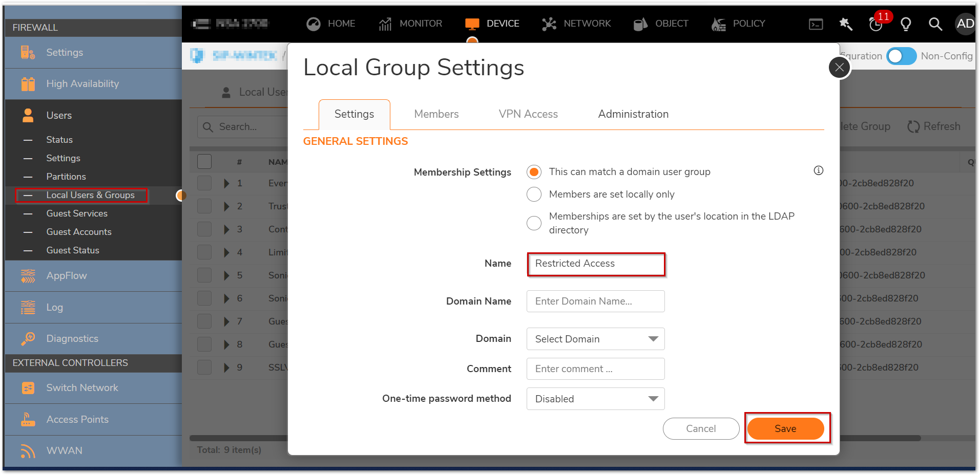The height and width of the screenshot is (475, 980).
Task: Click the Access Points sidebar icon
Action: [28, 419]
